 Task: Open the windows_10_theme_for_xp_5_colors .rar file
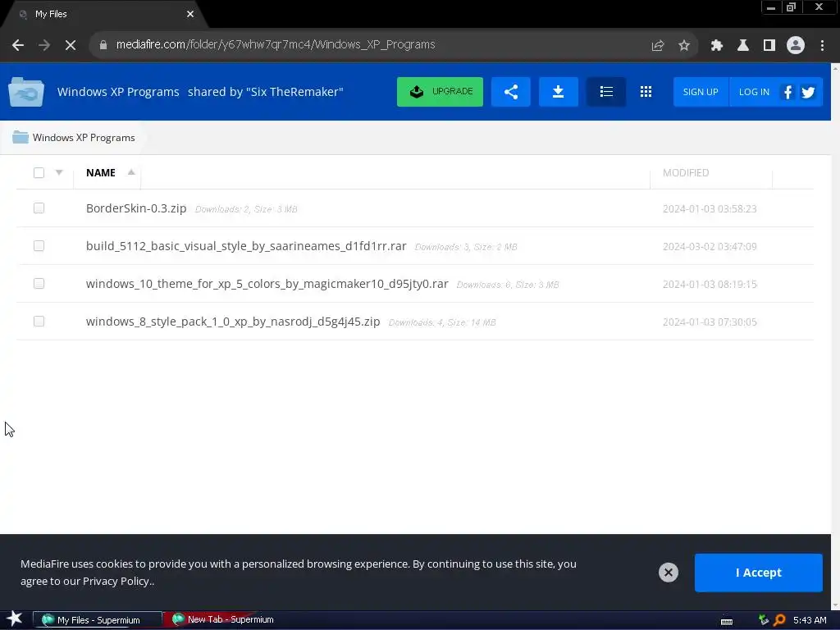coord(267,284)
